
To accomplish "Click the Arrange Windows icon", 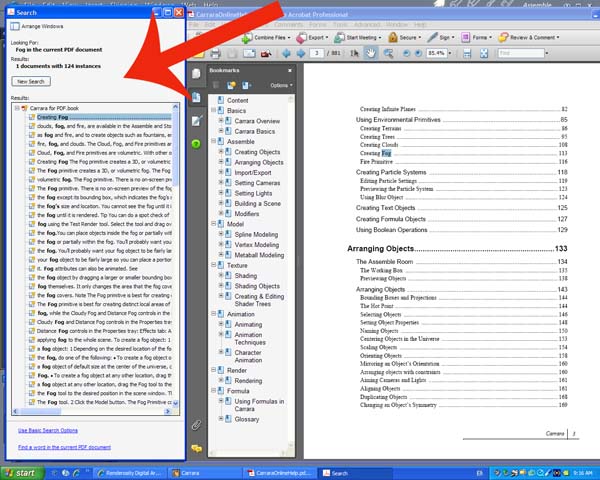I will coord(15,26).
